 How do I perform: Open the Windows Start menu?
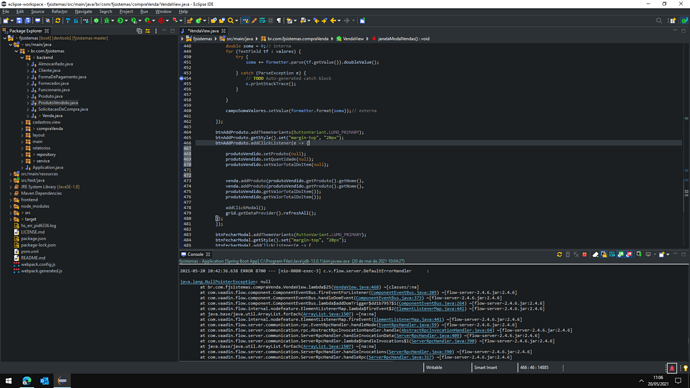point(8,381)
